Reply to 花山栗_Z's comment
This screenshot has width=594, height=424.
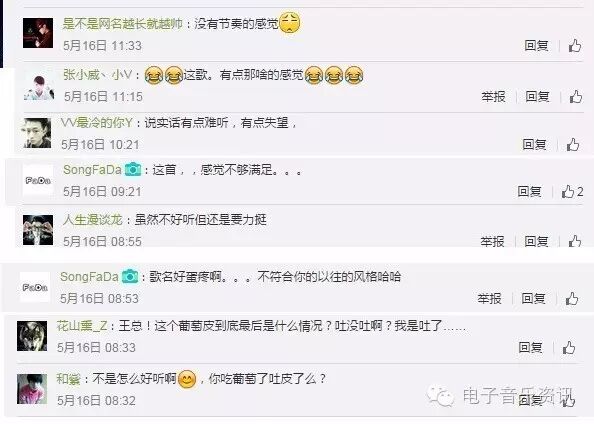[530, 347]
